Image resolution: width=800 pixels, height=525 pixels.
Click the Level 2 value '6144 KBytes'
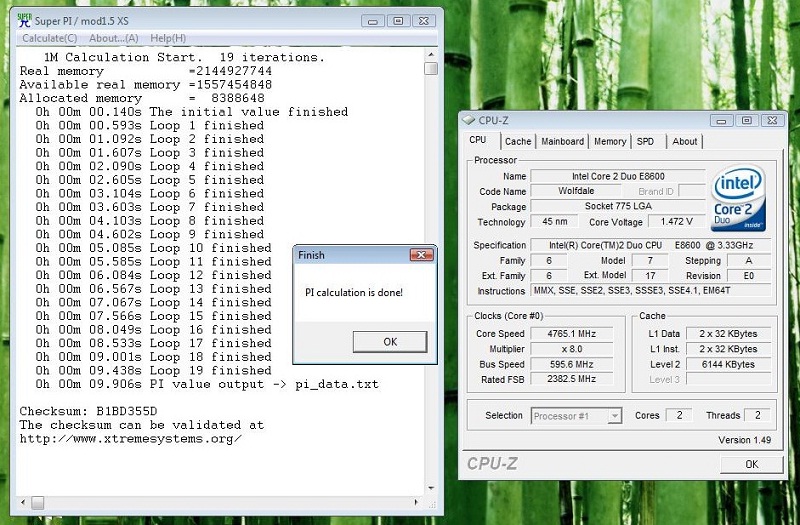[x=729, y=364]
